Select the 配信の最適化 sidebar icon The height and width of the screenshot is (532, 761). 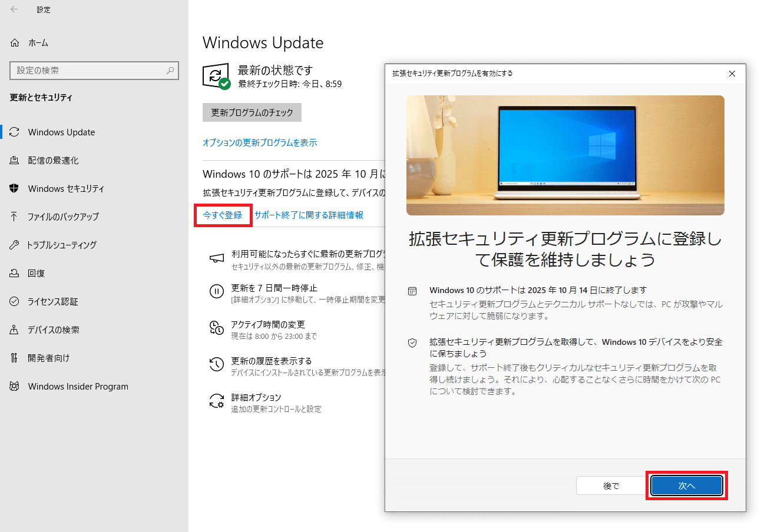point(15,161)
